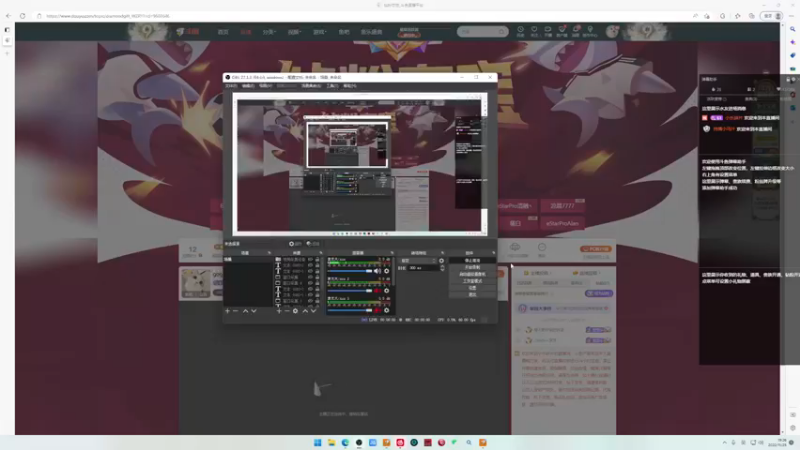Toggle lock of fourth source row
This screenshot has width=800, height=450.
[317, 277]
